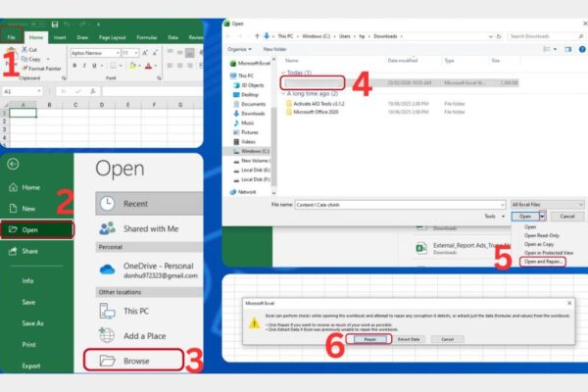Select the Recent clock icon
The height and width of the screenshot is (392, 588).
(x=107, y=204)
